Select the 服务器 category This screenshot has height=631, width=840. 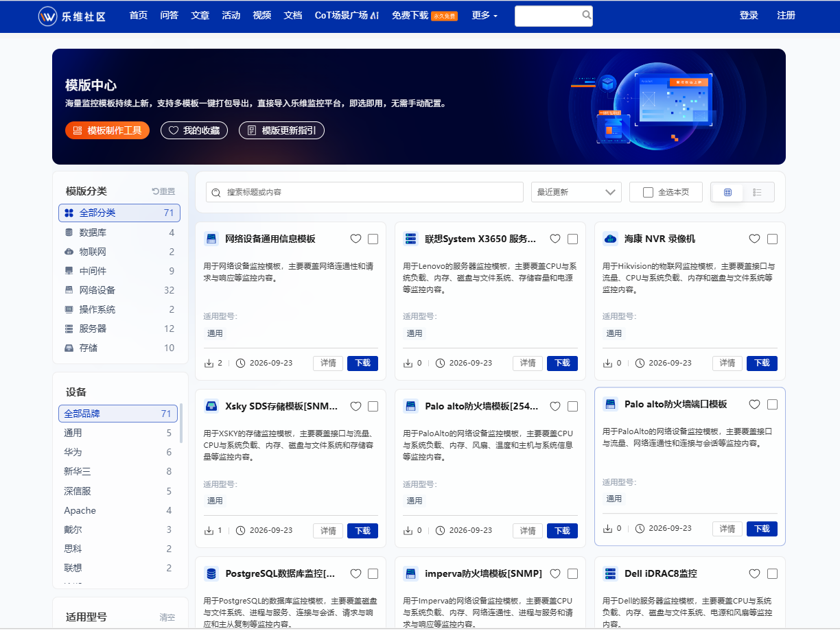pyautogui.click(x=119, y=329)
